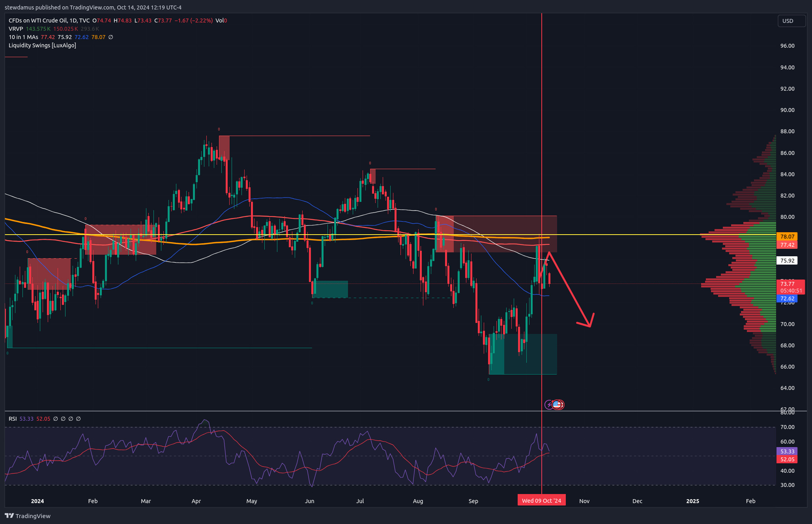The image size is (812, 524).
Task: Select the 10 in 1 MAs legend
Action: [x=23, y=37]
